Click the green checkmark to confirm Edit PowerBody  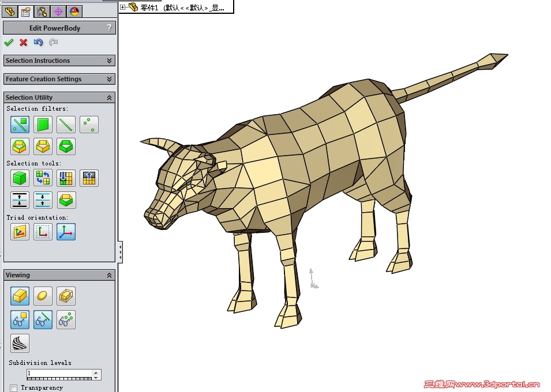[9, 42]
